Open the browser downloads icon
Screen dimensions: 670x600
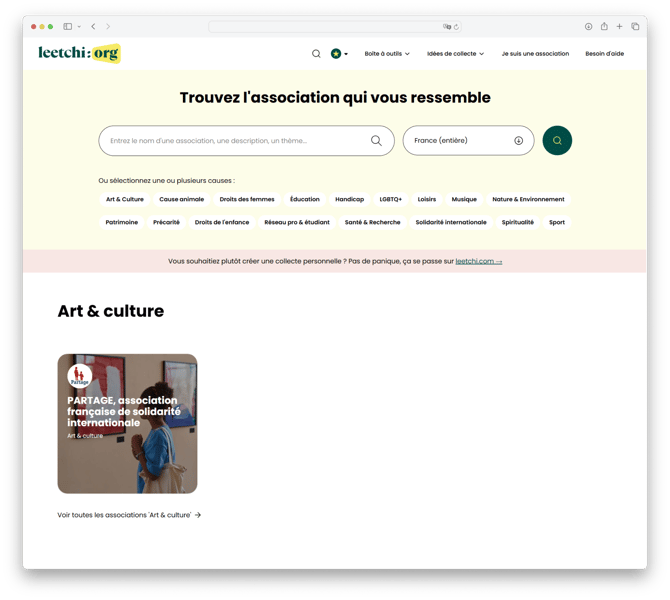click(x=588, y=26)
